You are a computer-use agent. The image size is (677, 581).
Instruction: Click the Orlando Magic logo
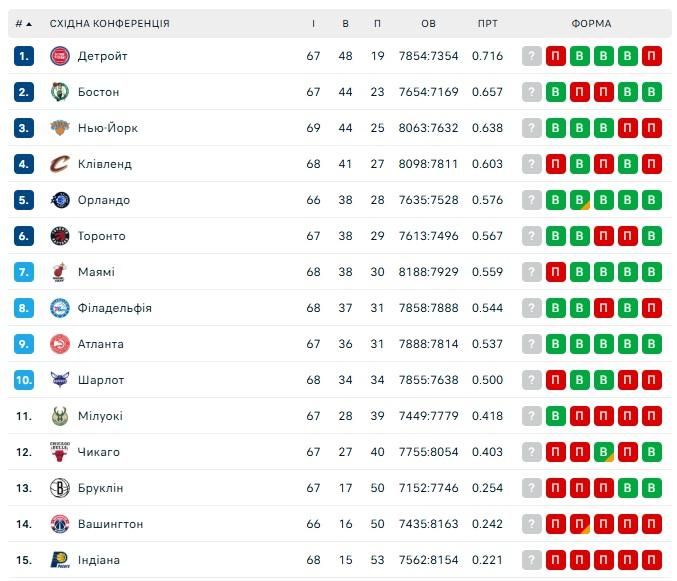(x=60, y=200)
